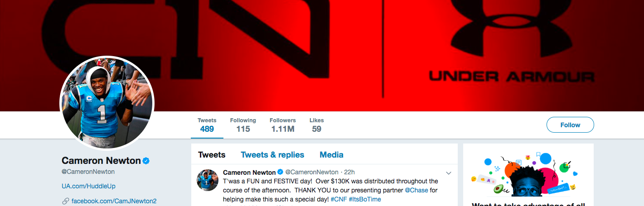Switch to the Tweets & replies tab
The width and height of the screenshot is (644, 206).
pos(272,155)
